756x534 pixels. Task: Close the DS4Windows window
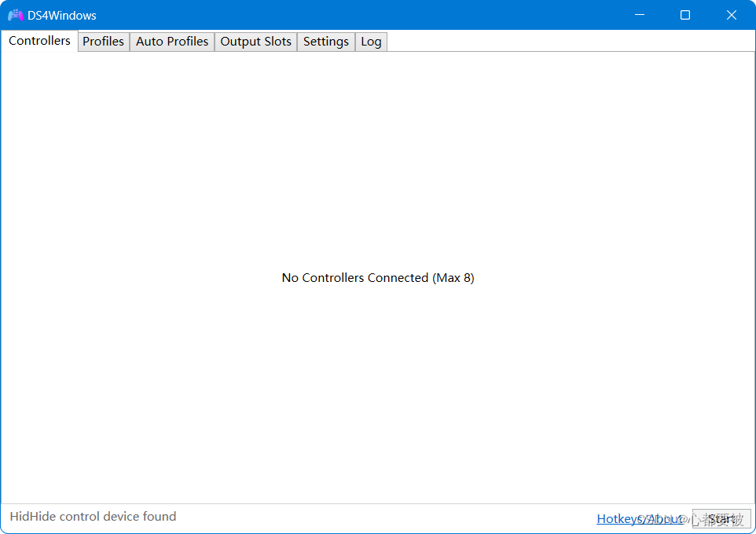coord(731,15)
